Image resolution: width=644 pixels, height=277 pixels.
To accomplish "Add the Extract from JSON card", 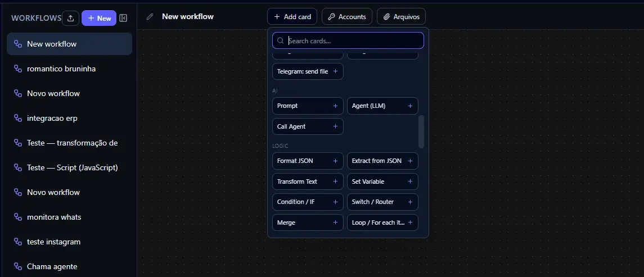I will coord(382,161).
